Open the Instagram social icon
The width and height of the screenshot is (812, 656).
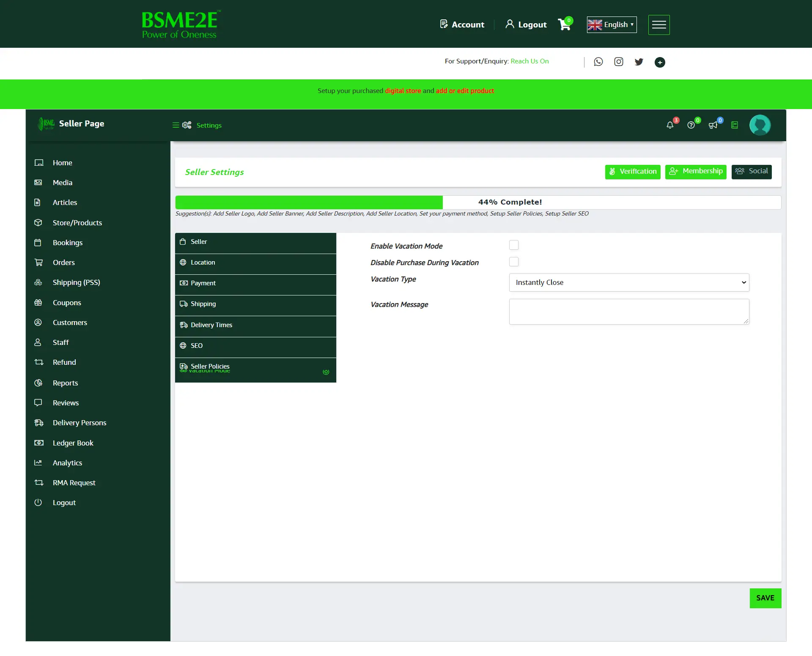click(x=619, y=62)
